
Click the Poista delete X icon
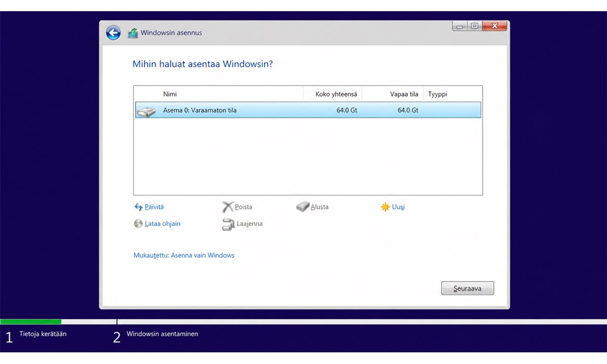[x=228, y=207]
